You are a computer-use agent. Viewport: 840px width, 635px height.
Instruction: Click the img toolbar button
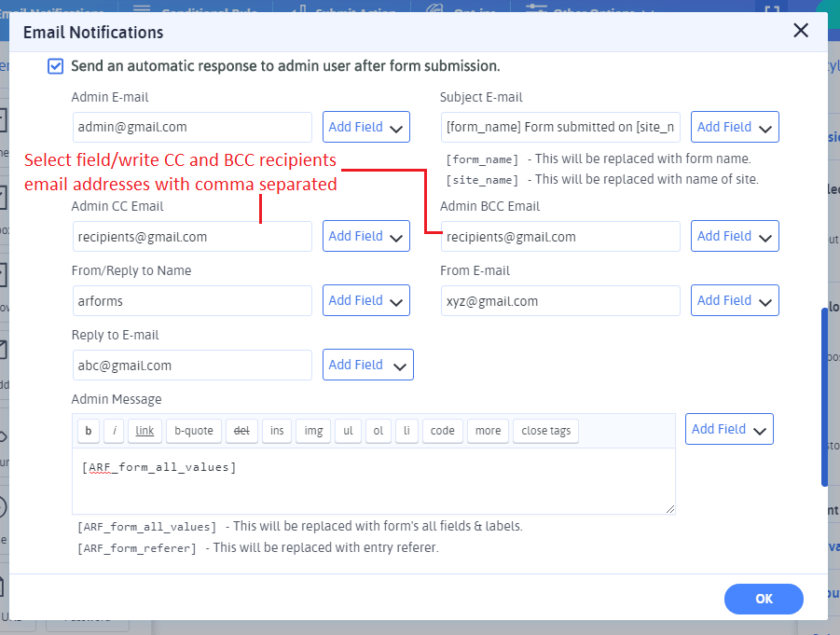click(x=313, y=431)
